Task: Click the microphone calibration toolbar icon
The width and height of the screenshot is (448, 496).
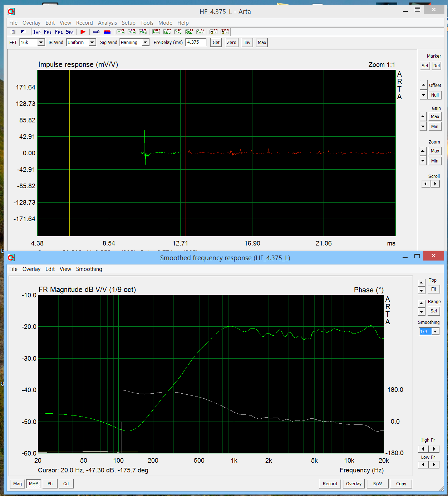Action: [96, 32]
